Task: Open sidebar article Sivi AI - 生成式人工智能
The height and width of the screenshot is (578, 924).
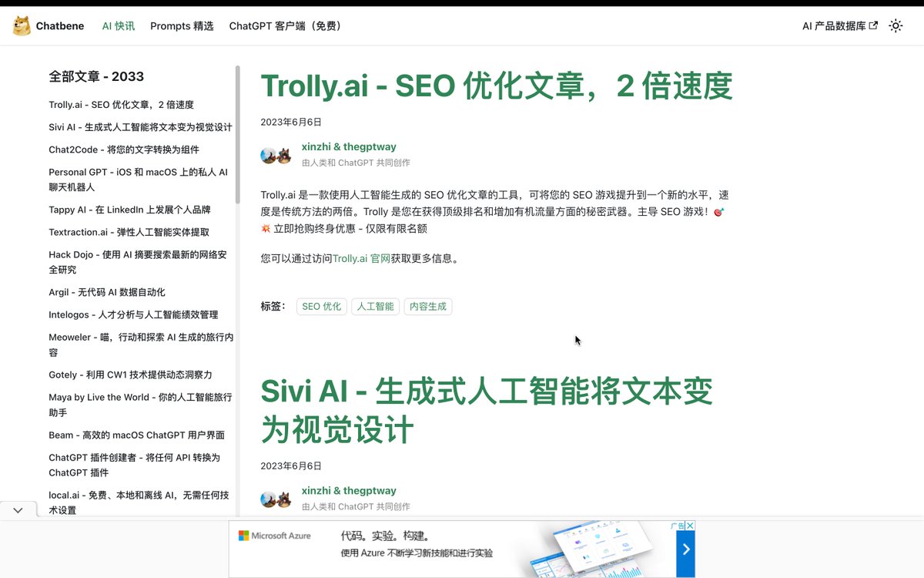Action: point(140,127)
